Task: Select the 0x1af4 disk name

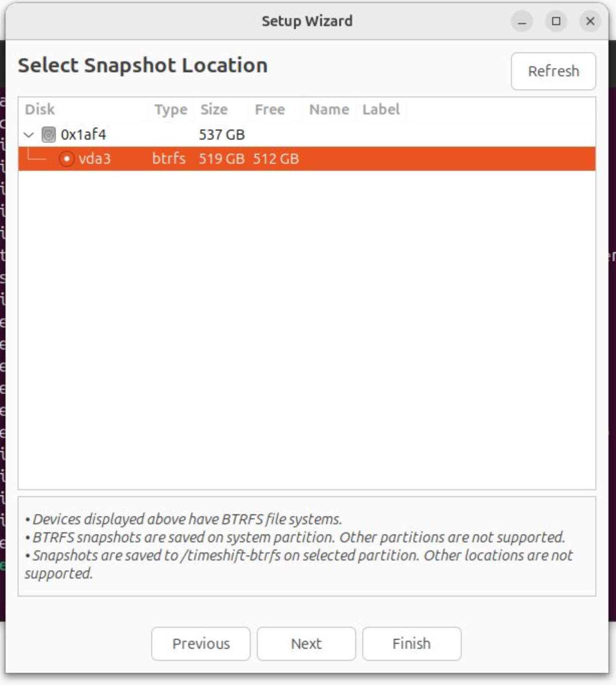Action: click(83, 135)
